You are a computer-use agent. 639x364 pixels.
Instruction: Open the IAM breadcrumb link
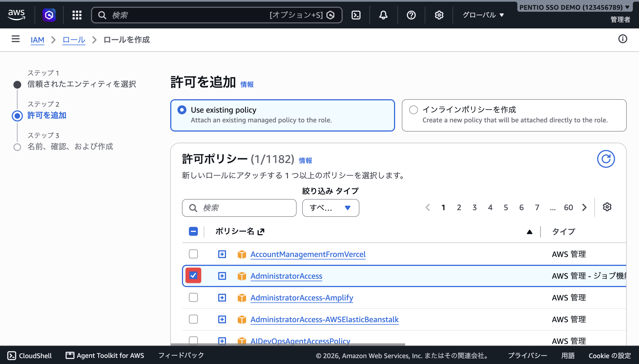tap(37, 40)
